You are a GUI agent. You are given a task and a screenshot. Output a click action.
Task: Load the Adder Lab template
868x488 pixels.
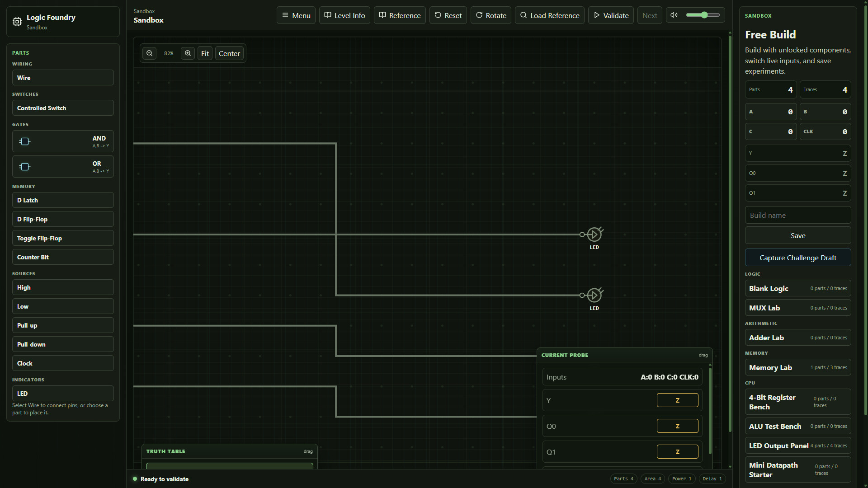point(798,338)
